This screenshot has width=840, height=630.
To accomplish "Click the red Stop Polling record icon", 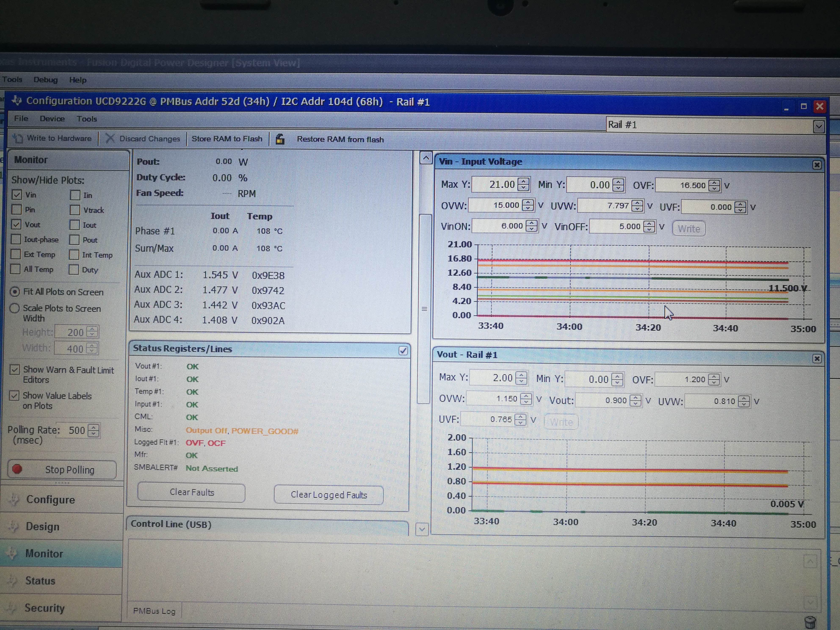I will tap(17, 469).
